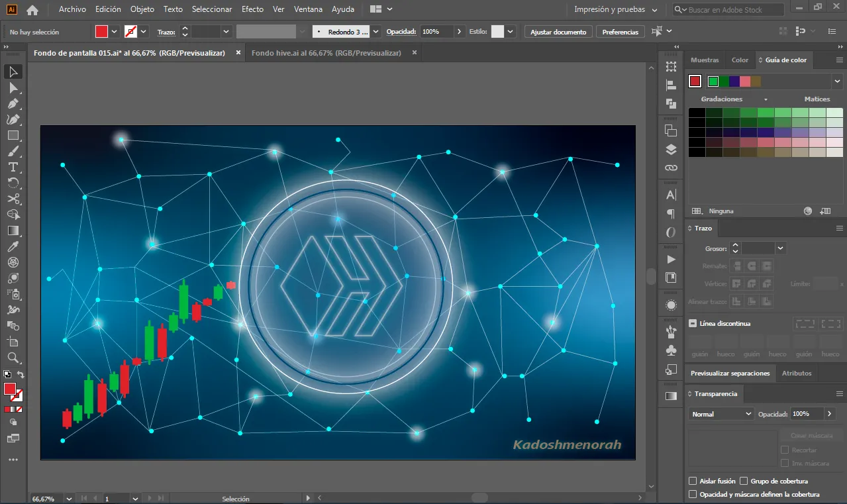The height and width of the screenshot is (504, 847).
Task: Save color group to Swatches icon
Action: (825, 211)
